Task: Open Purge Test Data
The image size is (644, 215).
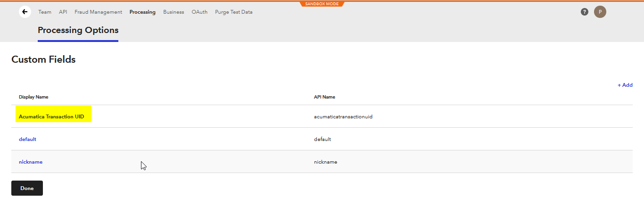Action: [x=234, y=12]
